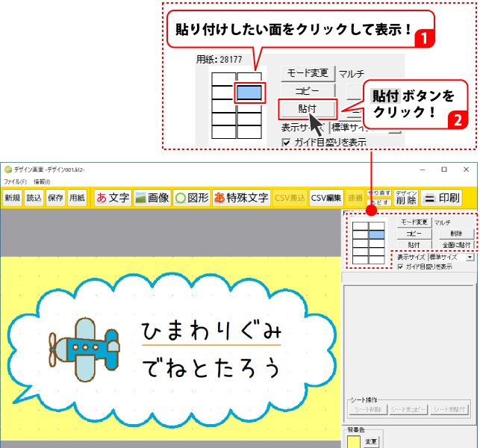This screenshot has width=480, height=448.
Task: Close the デザイン画面 window
Action: click(x=467, y=169)
